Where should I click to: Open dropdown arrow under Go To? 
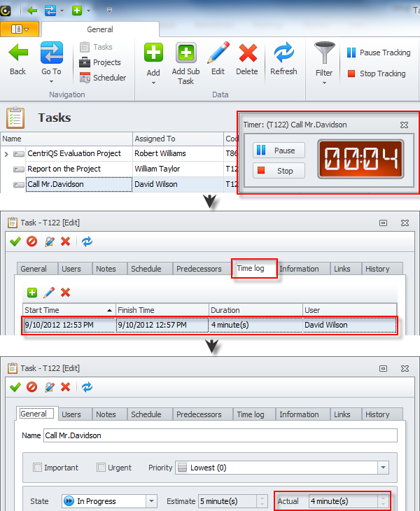pos(52,81)
